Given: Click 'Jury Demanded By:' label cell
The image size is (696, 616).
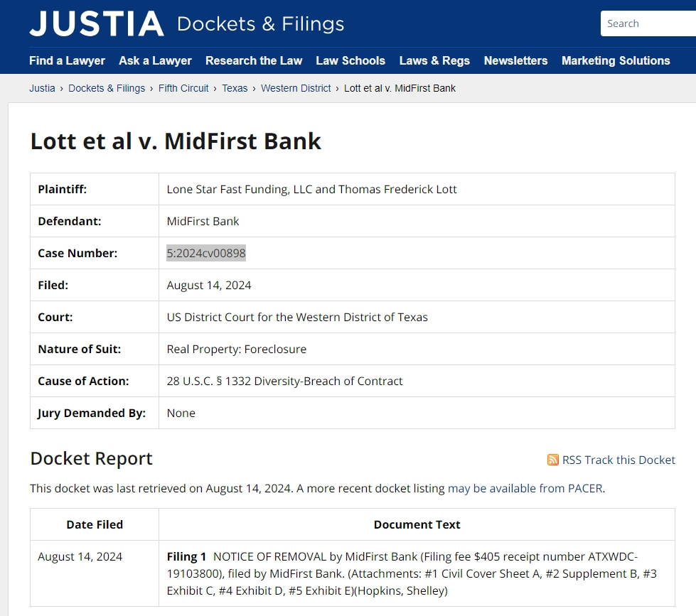Looking at the screenshot, I should [x=95, y=413].
